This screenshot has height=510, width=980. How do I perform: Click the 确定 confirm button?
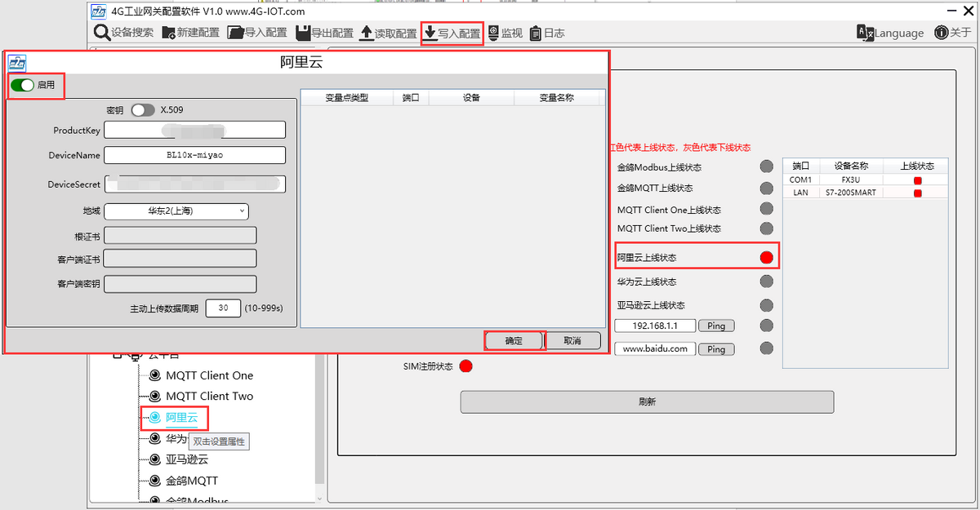click(514, 340)
